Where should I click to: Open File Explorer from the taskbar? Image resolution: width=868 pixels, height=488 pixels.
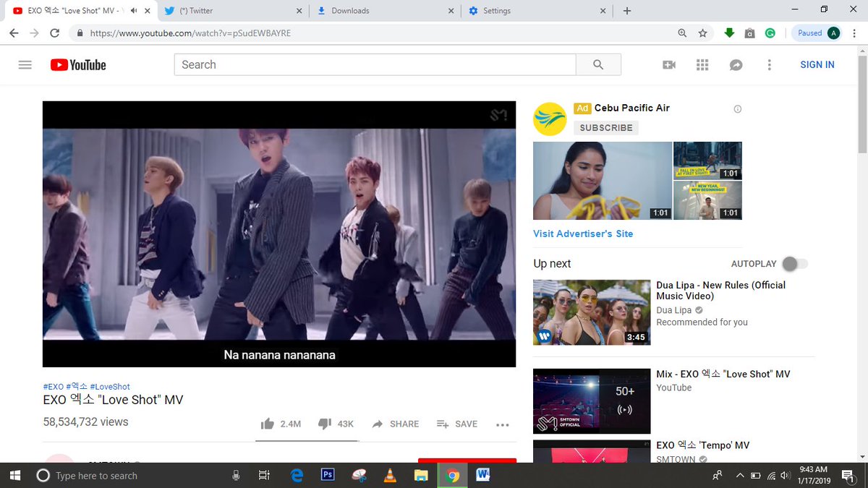coord(421,475)
